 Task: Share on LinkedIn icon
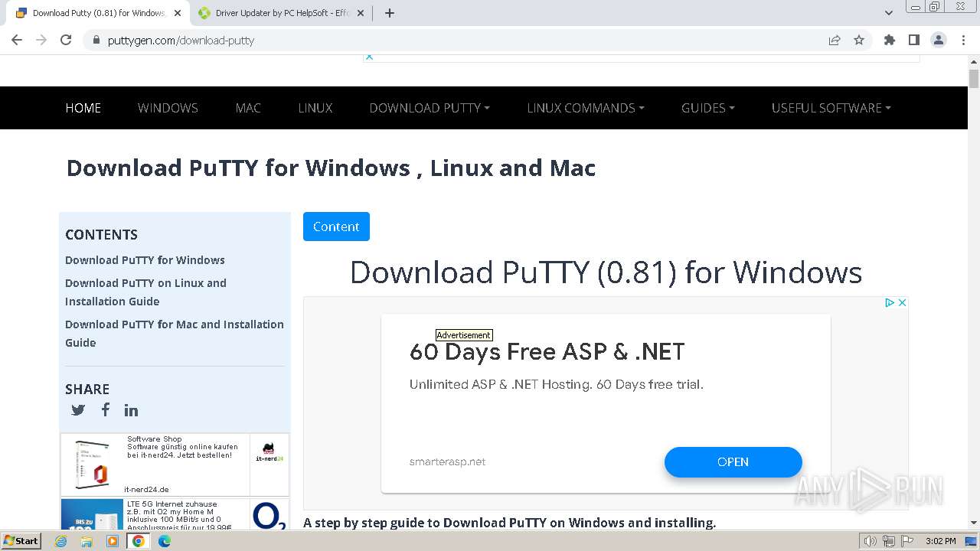(132, 410)
